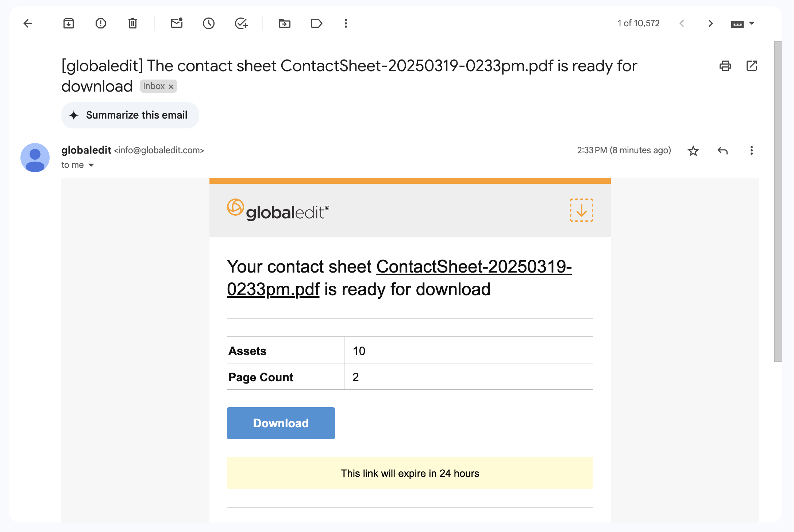The height and width of the screenshot is (532, 794).
Task: Print the email using the printer icon
Action: click(725, 66)
